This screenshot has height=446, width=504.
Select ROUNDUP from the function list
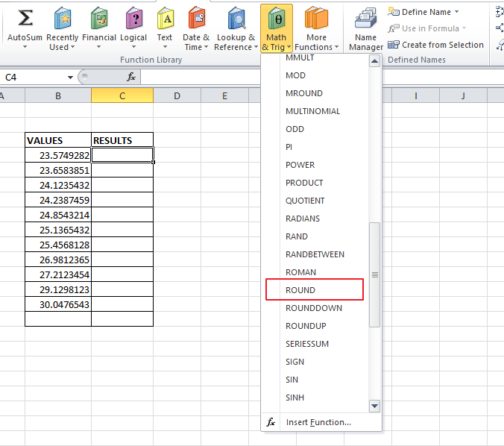coord(306,326)
